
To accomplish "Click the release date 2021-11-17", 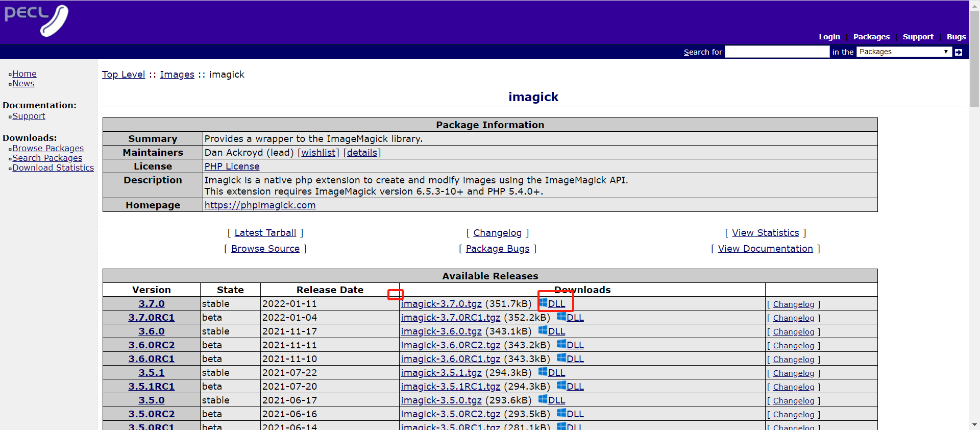I will (289, 331).
